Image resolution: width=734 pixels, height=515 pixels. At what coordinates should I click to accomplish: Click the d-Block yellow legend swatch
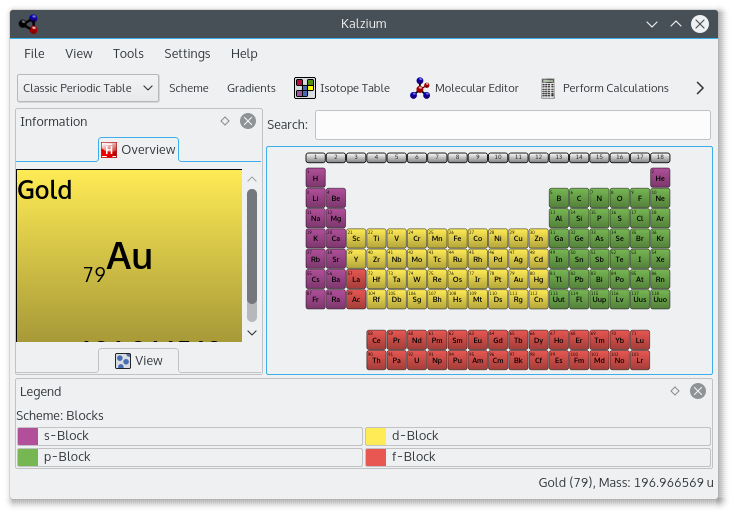pos(375,436)
